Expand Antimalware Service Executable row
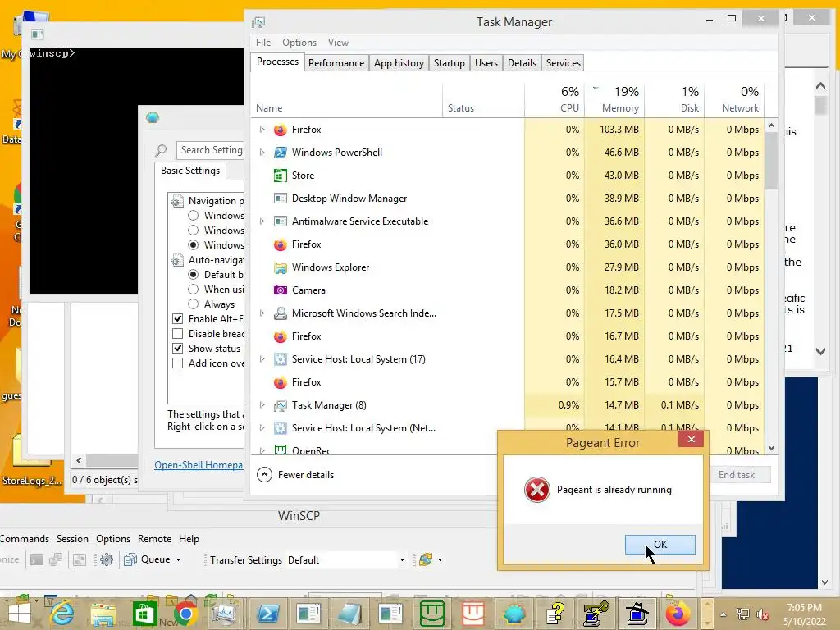The width and height of the screenshot is (840, 630). 262,221
